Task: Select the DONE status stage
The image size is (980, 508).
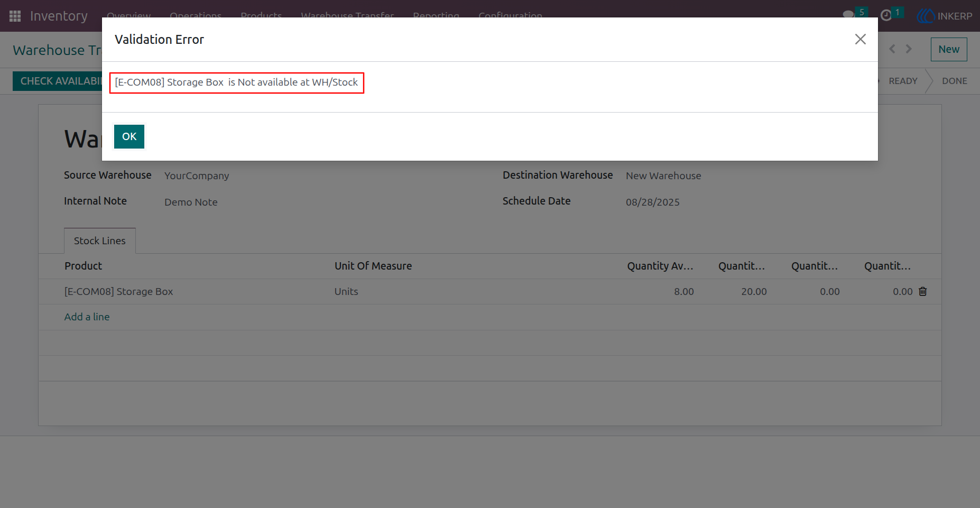Action: 955,81
